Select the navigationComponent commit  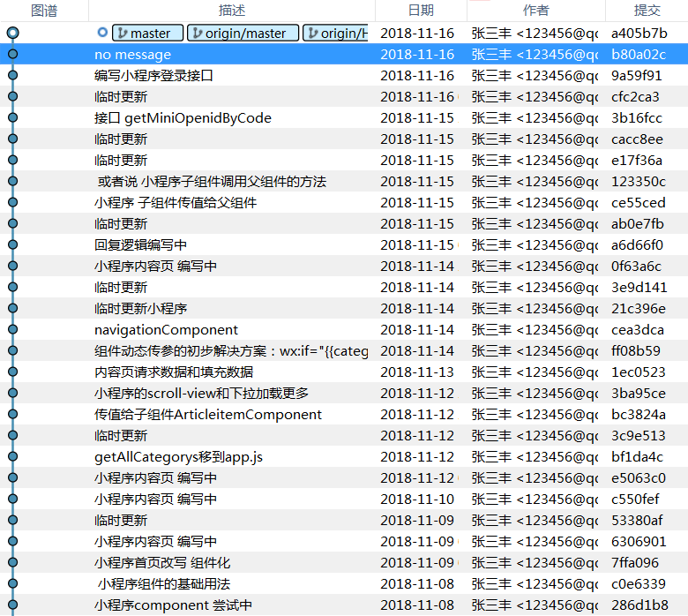[166, 330]
